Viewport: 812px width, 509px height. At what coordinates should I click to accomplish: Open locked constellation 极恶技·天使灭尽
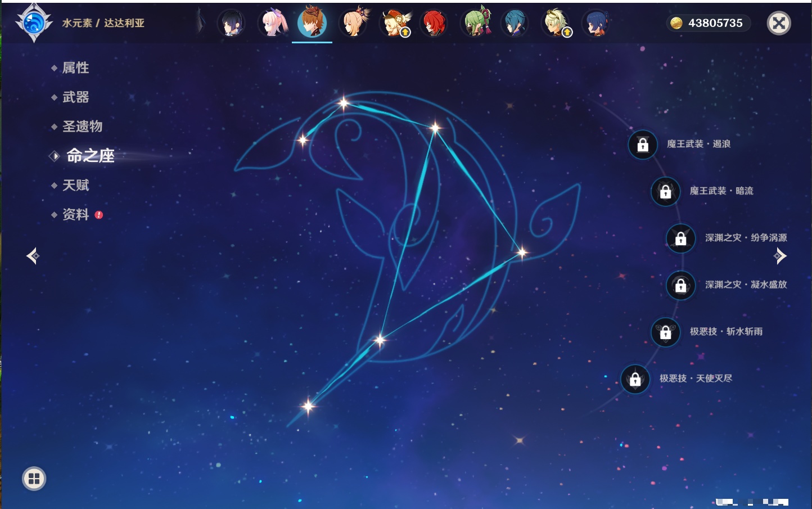(x=635, y=379)
